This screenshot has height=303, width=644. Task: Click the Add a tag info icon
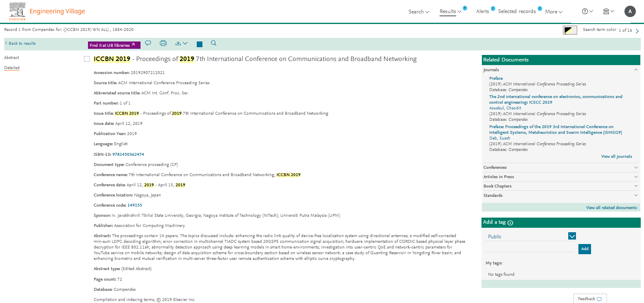pyautogui.click(x=510, y=223)
